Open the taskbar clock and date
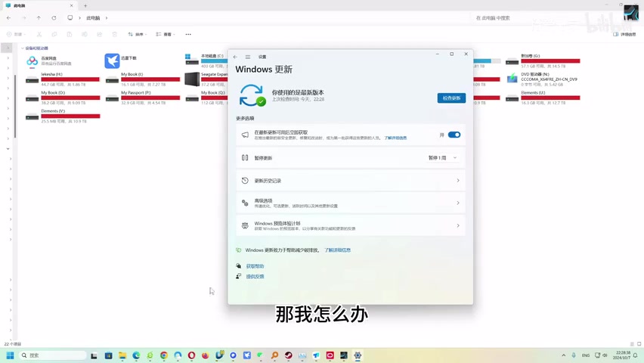 coord(622,355)
